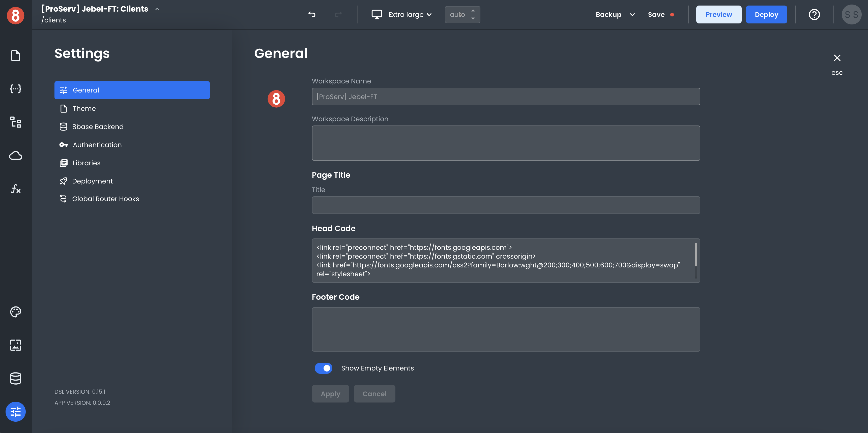The height and width of the screenshot is (433, 868).
Task: Click the Page Title input field
Action: pyautogui.click(x=505, y=205)
